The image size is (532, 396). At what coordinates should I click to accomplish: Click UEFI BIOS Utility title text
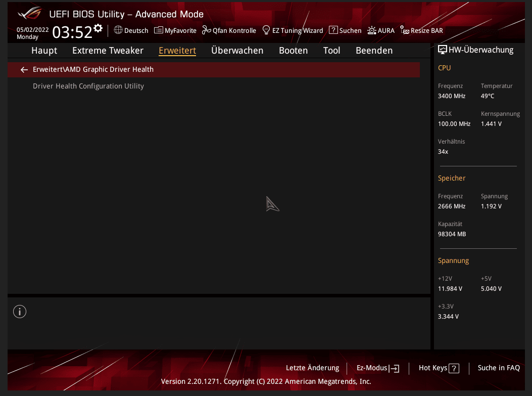pyautogui.click(x=126, y=14)
